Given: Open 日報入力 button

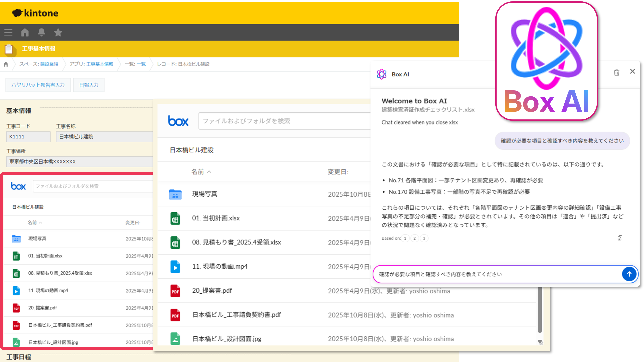Looking at the screenshot, I should [x=89, y=85].
